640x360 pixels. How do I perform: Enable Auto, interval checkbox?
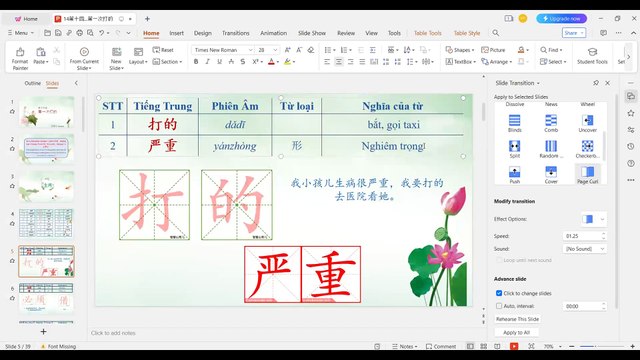[x=499, y=306]
